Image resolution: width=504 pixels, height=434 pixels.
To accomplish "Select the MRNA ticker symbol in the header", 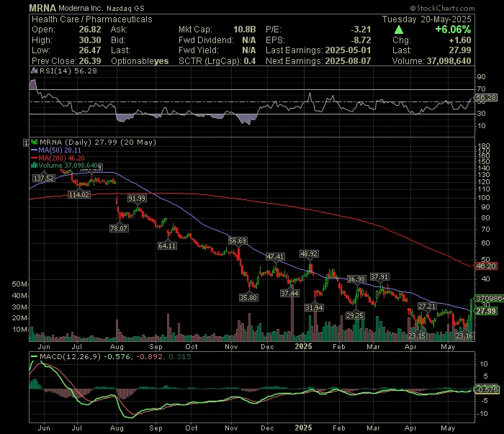I will 42,8.
